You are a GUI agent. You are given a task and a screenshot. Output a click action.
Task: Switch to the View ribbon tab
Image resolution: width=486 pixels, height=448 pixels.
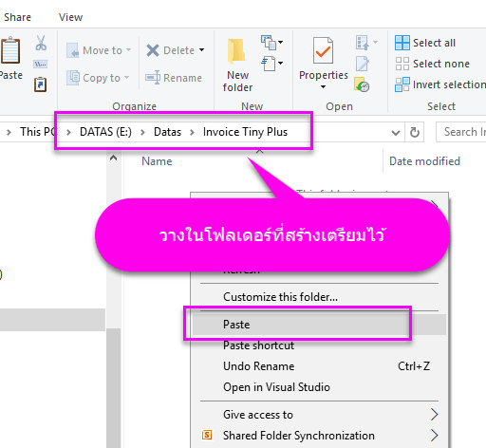pyautogui.click(x=70, y=17)
